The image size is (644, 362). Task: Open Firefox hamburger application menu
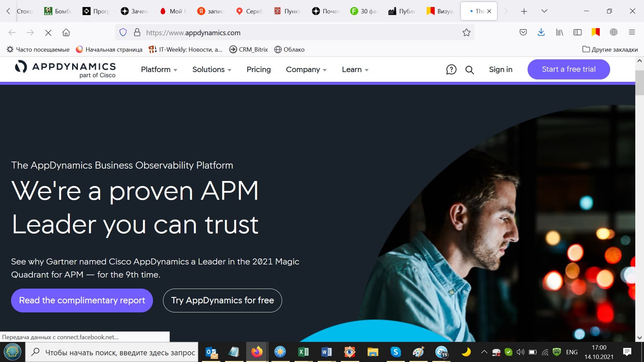pos(632,33)
